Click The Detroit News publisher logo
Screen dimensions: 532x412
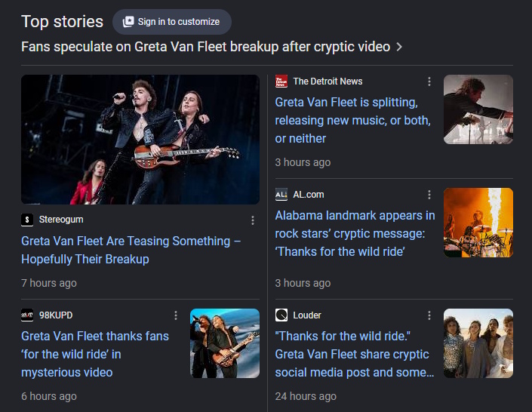tap(281, 81)
